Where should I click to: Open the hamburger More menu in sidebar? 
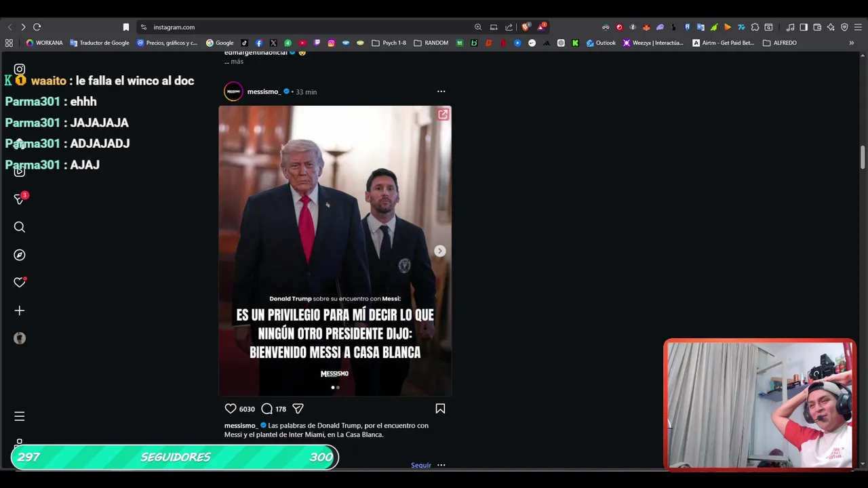20,416
